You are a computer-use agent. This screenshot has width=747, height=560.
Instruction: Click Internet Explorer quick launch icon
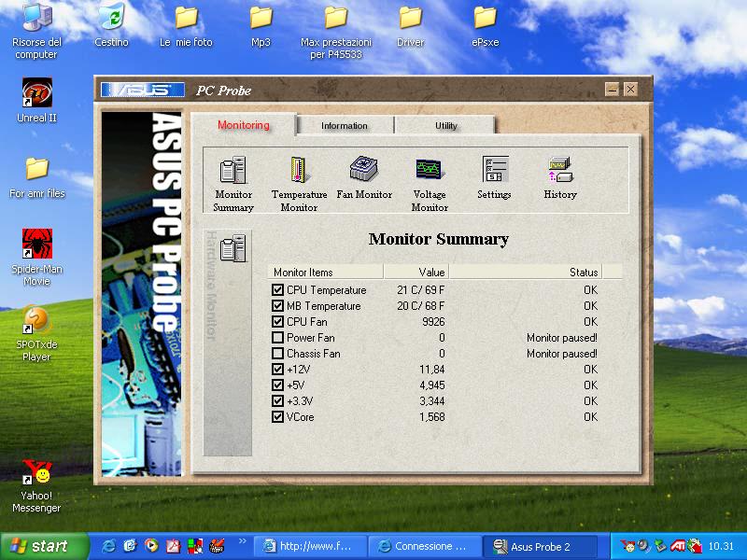[x=108, y=546]
